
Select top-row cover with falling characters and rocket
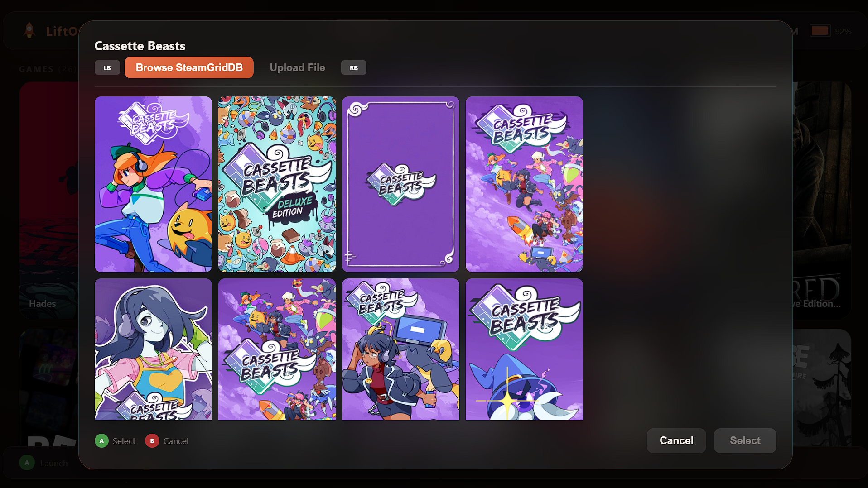click(x=524, y=184)
